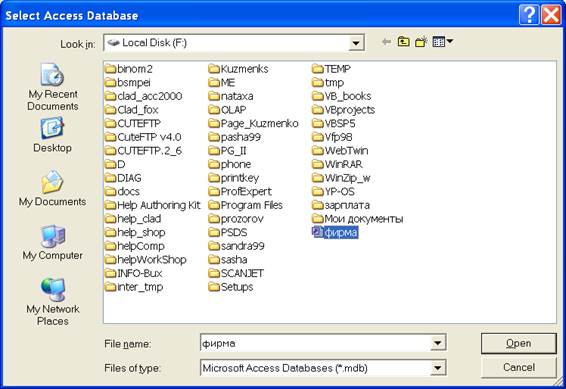Screen dimensions: 566x389
Task: Select the VB_books folder
Action: (341, 96)
